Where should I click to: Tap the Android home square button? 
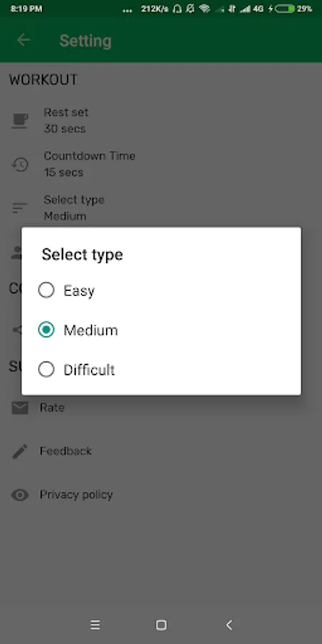click(x=161, y=625)
